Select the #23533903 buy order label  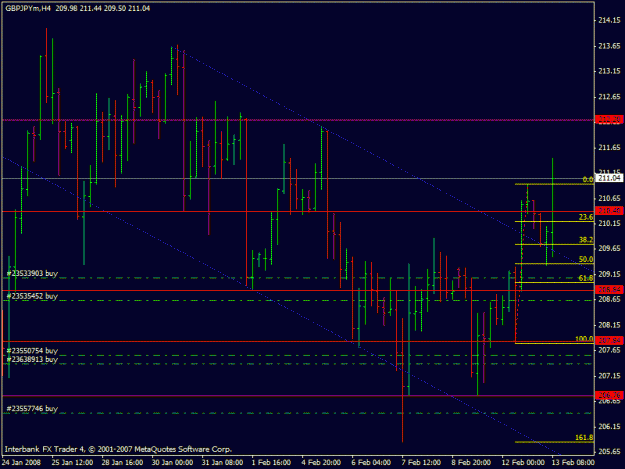point(32,273)
